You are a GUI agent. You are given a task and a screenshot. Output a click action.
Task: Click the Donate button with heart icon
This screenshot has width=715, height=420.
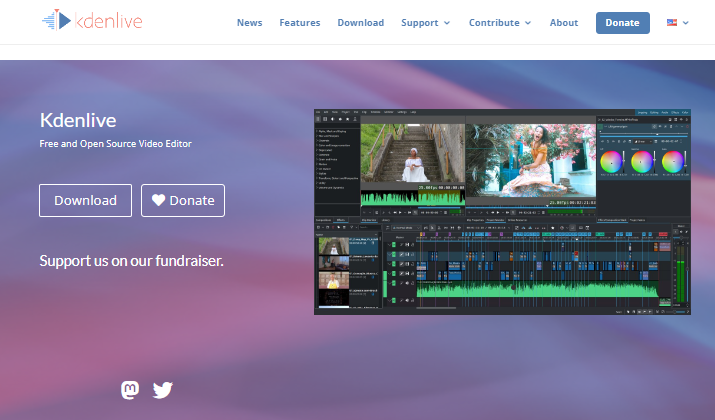click(183, 200)
